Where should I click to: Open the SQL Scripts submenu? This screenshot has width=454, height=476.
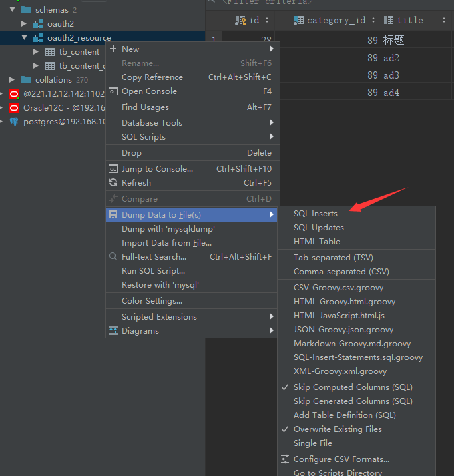point(192,137)
